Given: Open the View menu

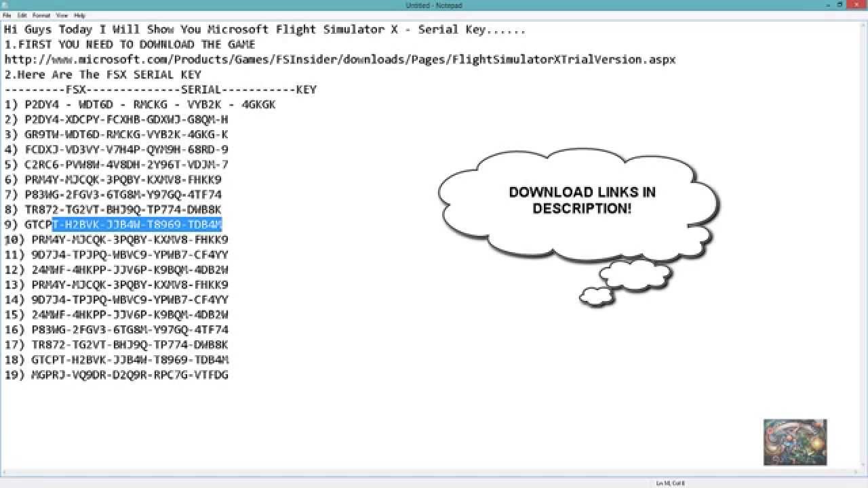Looking at the screenshot, I should (62, 15).
